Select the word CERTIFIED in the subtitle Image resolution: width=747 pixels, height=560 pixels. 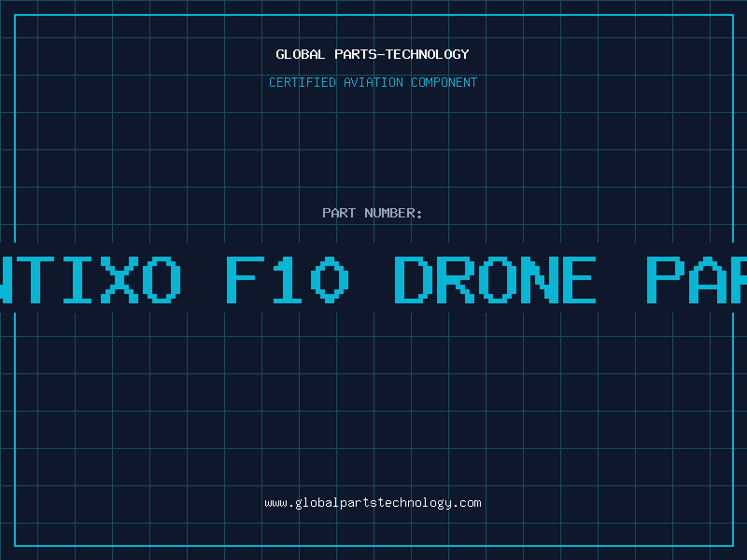[303, 82]
